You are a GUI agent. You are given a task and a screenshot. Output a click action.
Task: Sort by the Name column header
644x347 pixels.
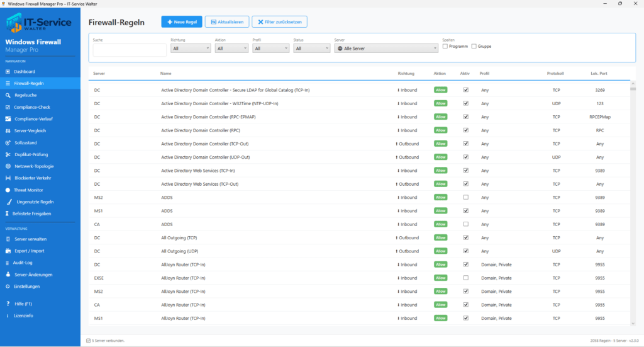(166, 74)
